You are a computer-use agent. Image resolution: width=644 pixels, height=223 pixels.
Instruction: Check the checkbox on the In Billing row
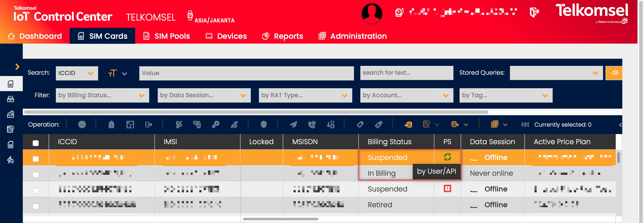pos(36,175)
